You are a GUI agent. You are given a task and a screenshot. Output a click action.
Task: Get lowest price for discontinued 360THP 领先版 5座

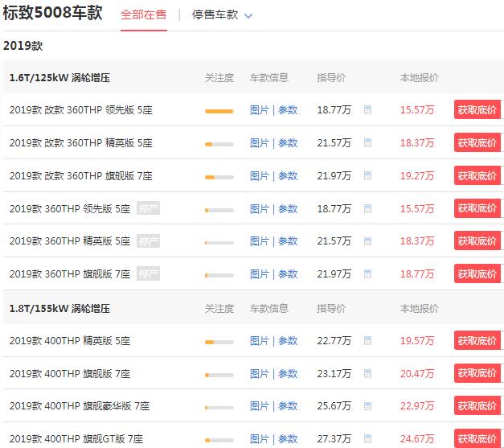(477, 208)
